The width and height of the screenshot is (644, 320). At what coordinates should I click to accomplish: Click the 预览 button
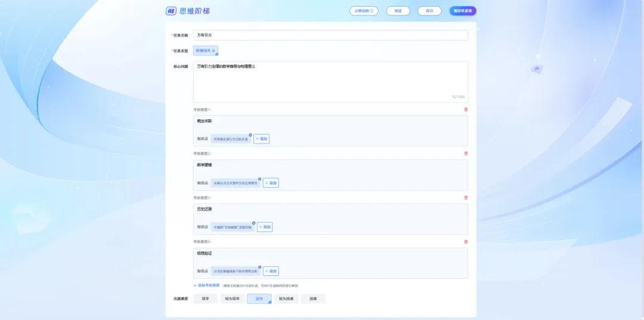398,11
